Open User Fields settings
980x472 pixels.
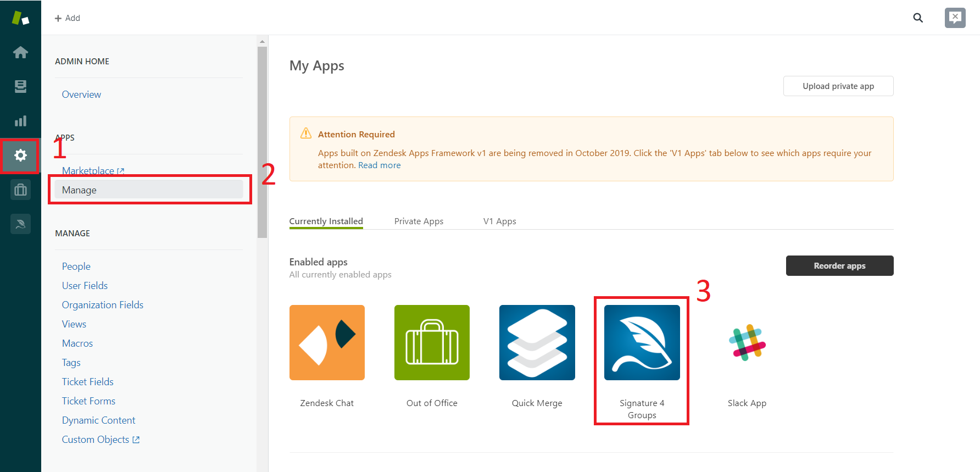pos(85,286)
